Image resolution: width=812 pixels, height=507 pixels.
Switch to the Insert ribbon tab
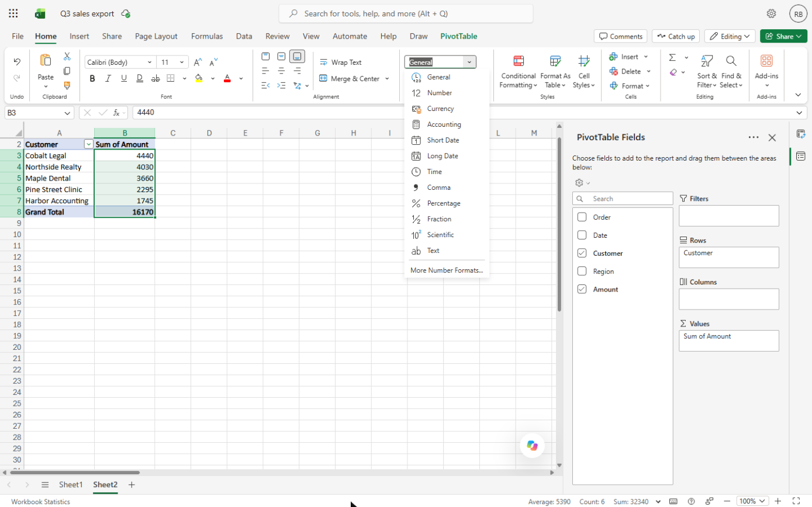point(80,36)
